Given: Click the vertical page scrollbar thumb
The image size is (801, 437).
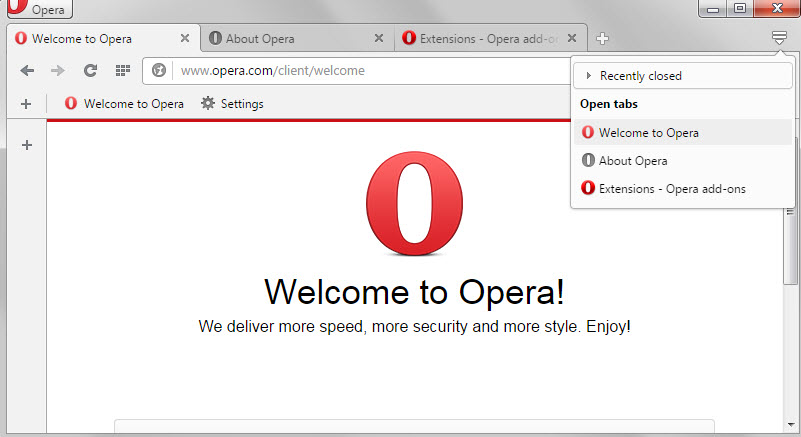Looking at the screenshot, I should [x=790, y=245].
